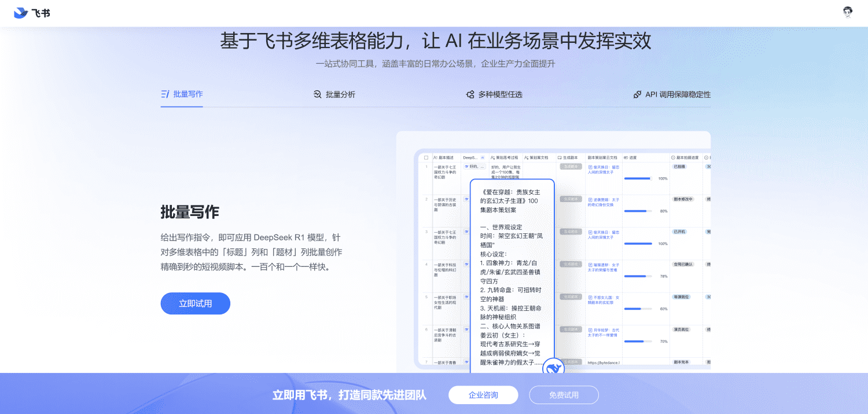Click the 70% progress bar
The width and height of the screenshot is (868, 414).
pyautogui.click(x=638, y=341)
